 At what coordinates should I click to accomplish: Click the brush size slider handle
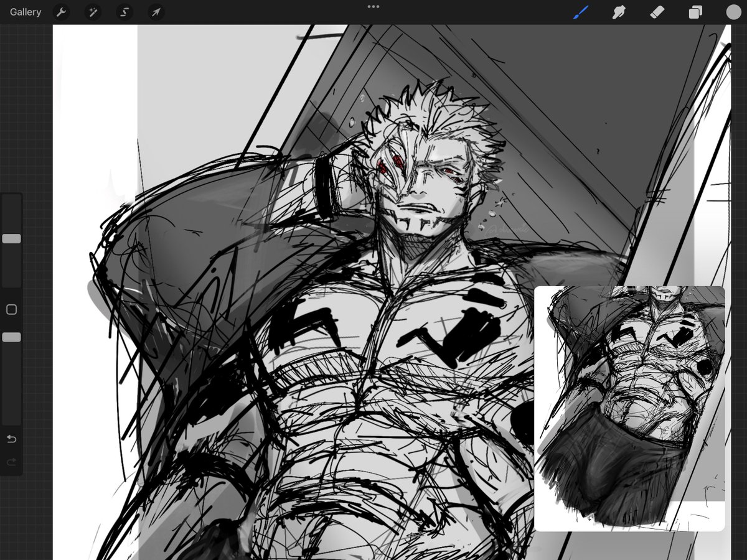coord(11,239)
